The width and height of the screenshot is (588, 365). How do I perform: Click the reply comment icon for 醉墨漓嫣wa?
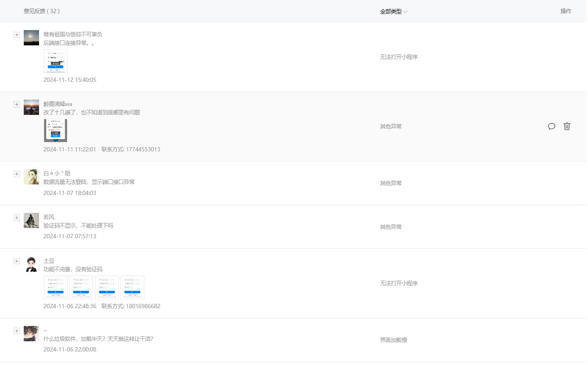pyautogui.click(x=552, y=126)
